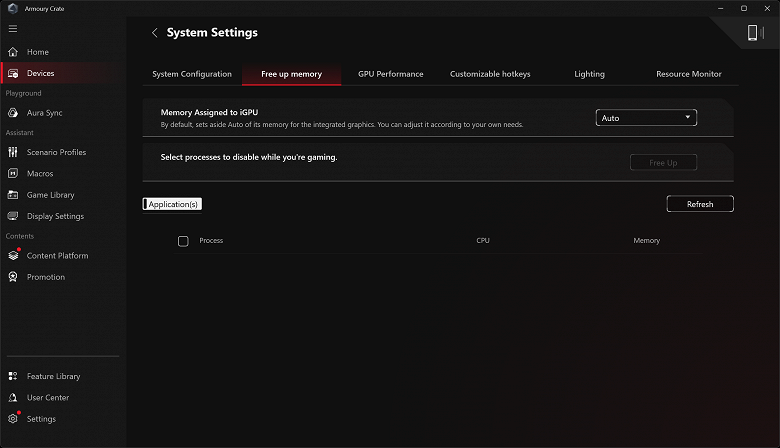Click the device phone icon top right
Image resolution: width=780 pixels, height=448 pixels.
(753, 33)
